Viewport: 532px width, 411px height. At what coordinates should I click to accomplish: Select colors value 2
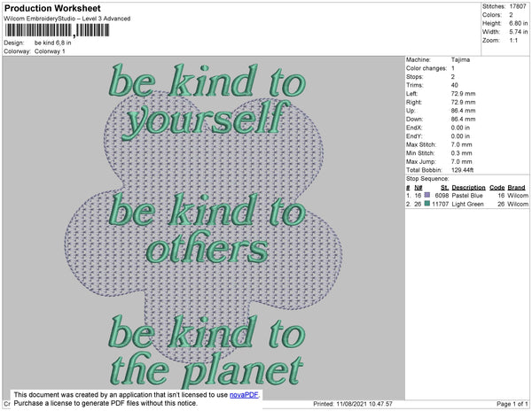pyautogui.click(x=511, y=15)
